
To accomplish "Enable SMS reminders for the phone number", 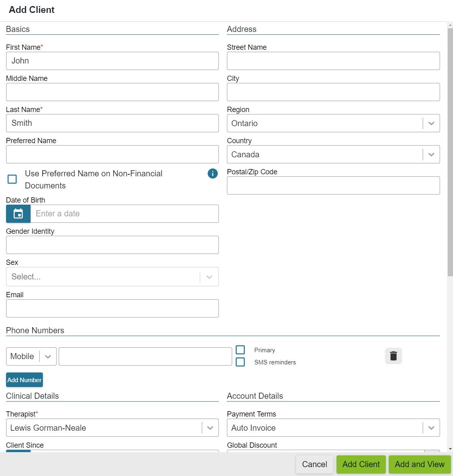I will 240,362.
